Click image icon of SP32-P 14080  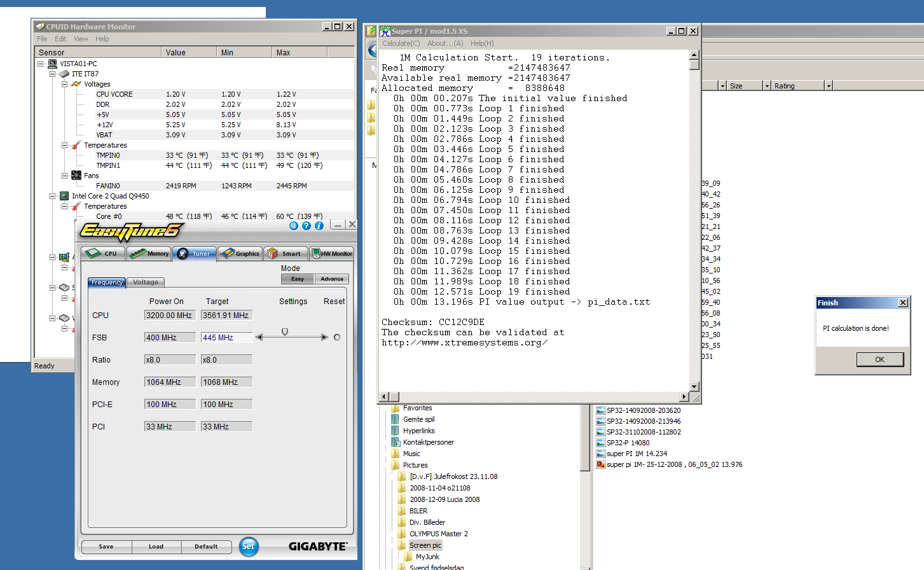tap(600, 443)
